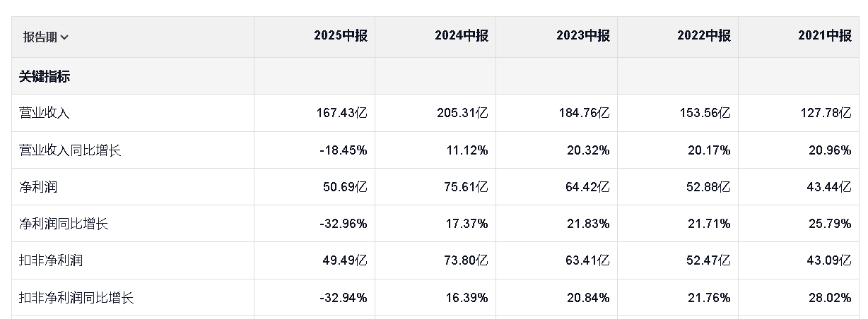Click the 营业收入 row label
Image resolution: width=868 pixels, height=319 pixels.
[45, 113]
